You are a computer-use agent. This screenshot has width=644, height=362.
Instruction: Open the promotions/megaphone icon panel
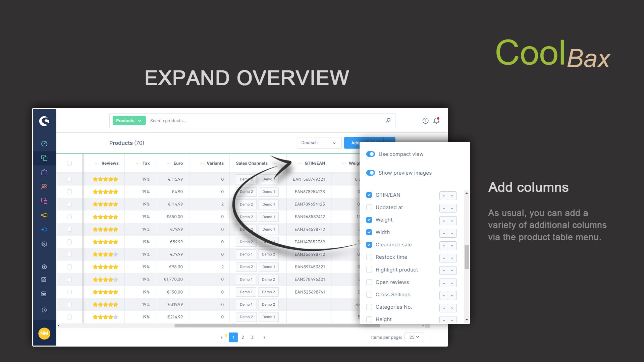(x=44, y=215)
